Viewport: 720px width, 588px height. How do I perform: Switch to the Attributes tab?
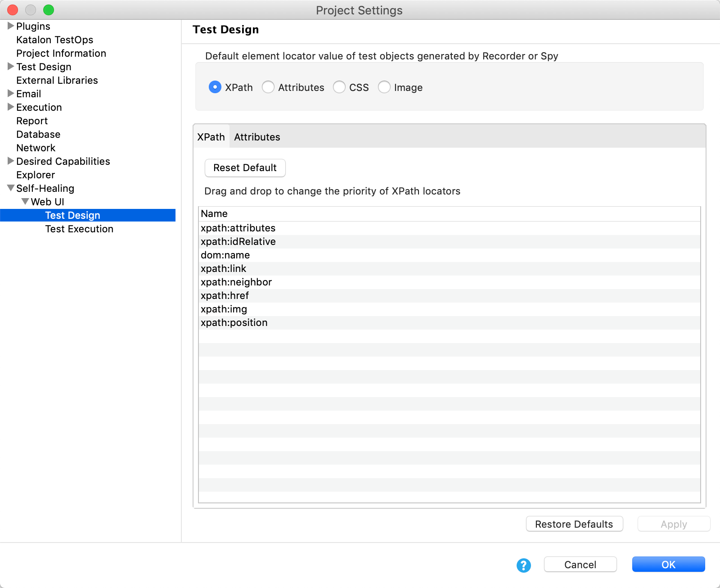[x=256, y=137]
